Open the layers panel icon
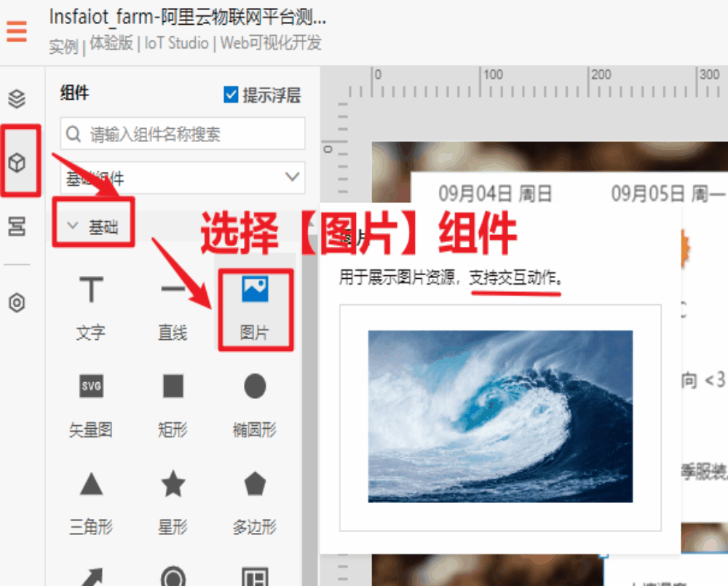Screen dimensions: 728x586 tap(17, 98)
